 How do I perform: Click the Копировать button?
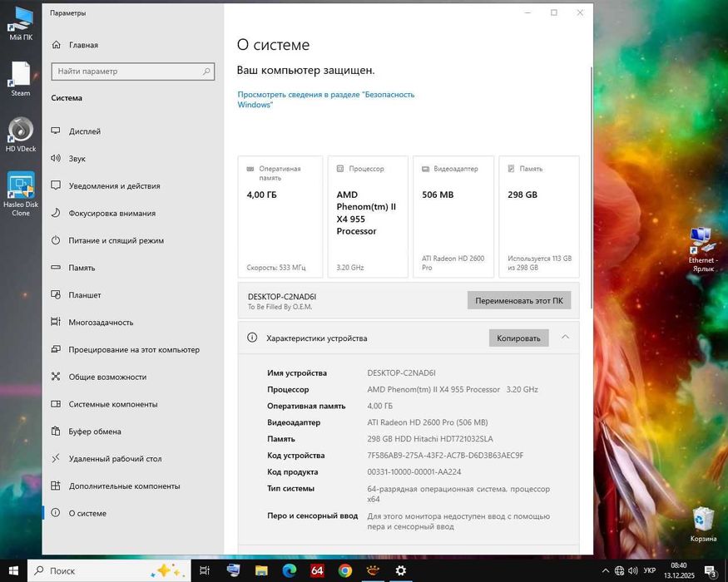(518, 338)
